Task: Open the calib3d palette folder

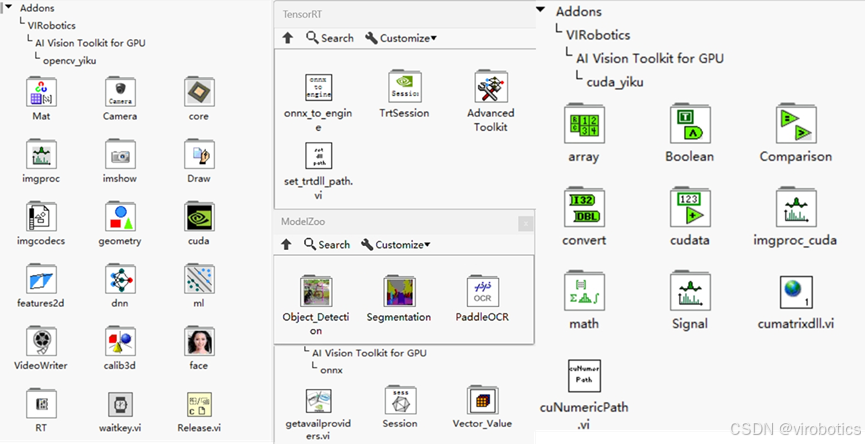Action: tap(120, 341)
